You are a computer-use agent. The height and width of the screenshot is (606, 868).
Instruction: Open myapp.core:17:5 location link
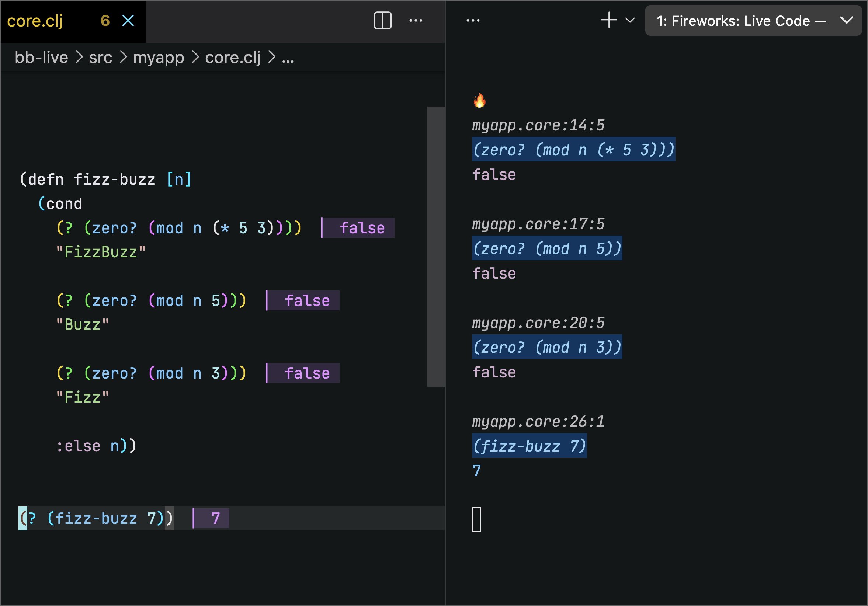pos(538,224)
